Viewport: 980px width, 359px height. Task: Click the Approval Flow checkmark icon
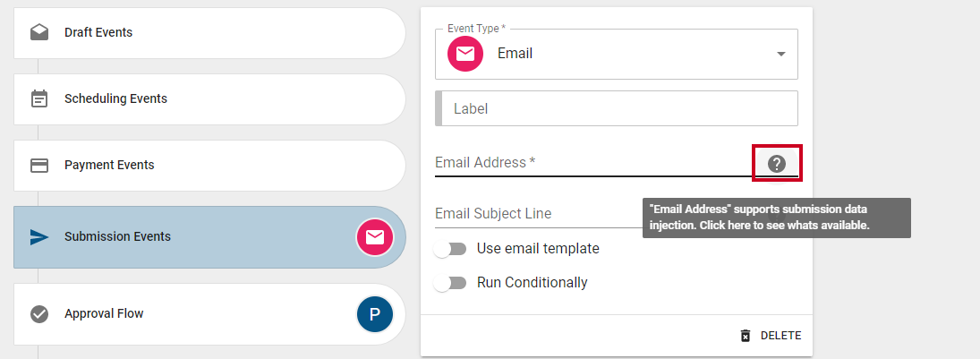[39, 314]
